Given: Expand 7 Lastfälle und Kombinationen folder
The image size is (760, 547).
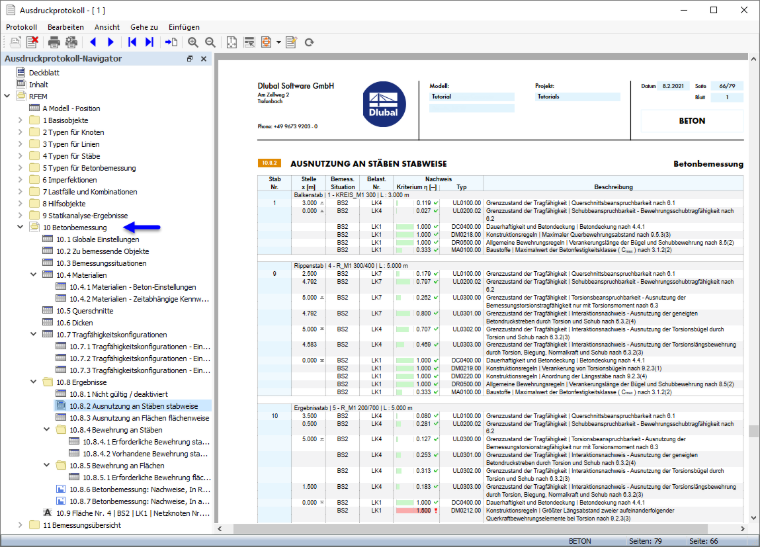Looking at the screenshot, I should (20, 191).
